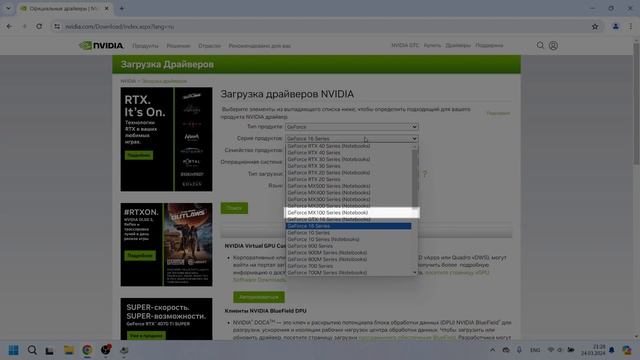
Task: Open the Рекомендовано для вас menu
Action: tap(260, 46)
